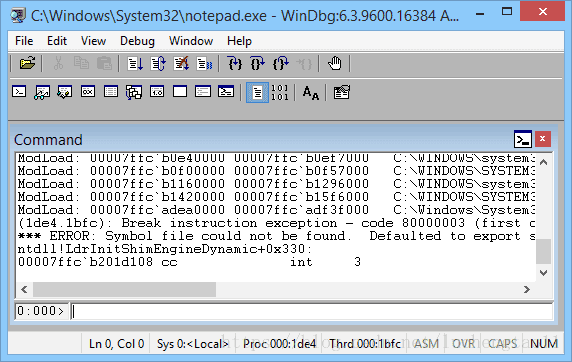This screenshot has width=572, height=362.
Task: Open the Disassembly window icon
Action: click(157, 92)
